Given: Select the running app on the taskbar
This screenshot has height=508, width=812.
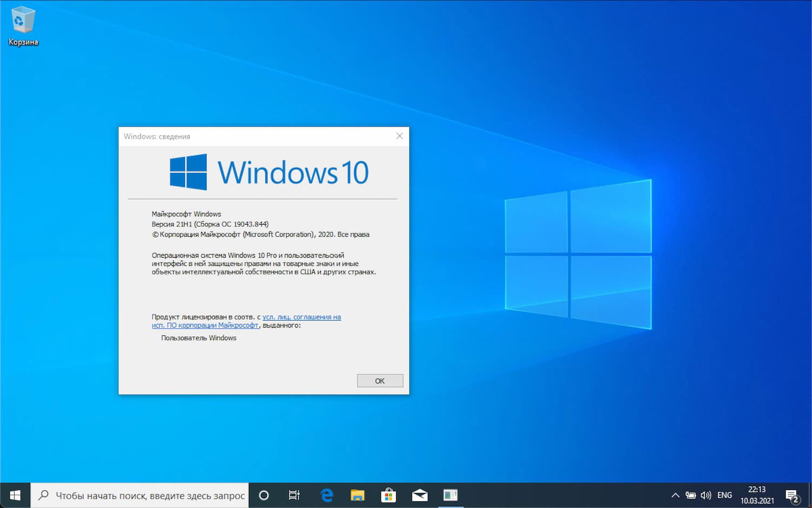Looking at the screenshot, I should pyautogui.click(x=450, y=494).
